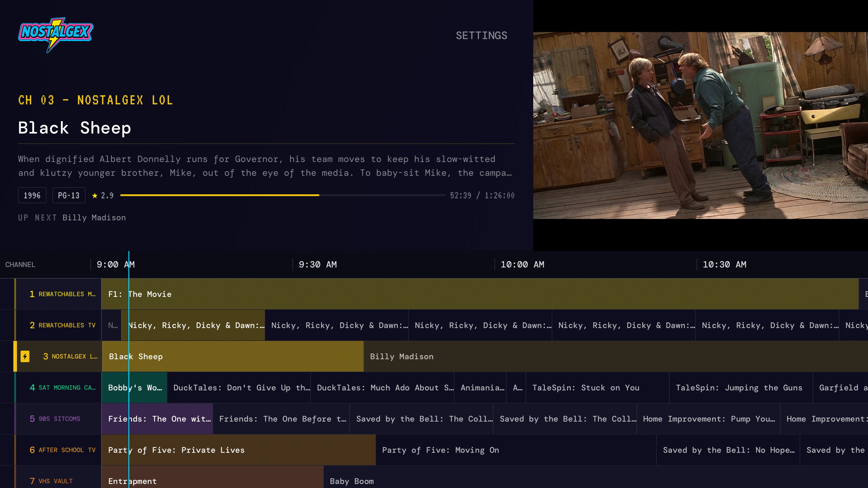Select TaleSpin: Jumping the Guns
868x488 pixels.
tap(741, 388)
